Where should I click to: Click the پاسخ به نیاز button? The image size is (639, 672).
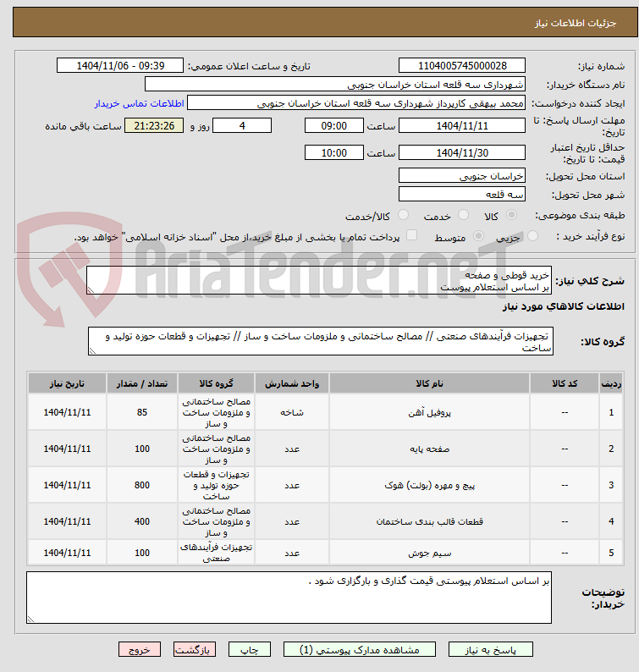(490, 650)
